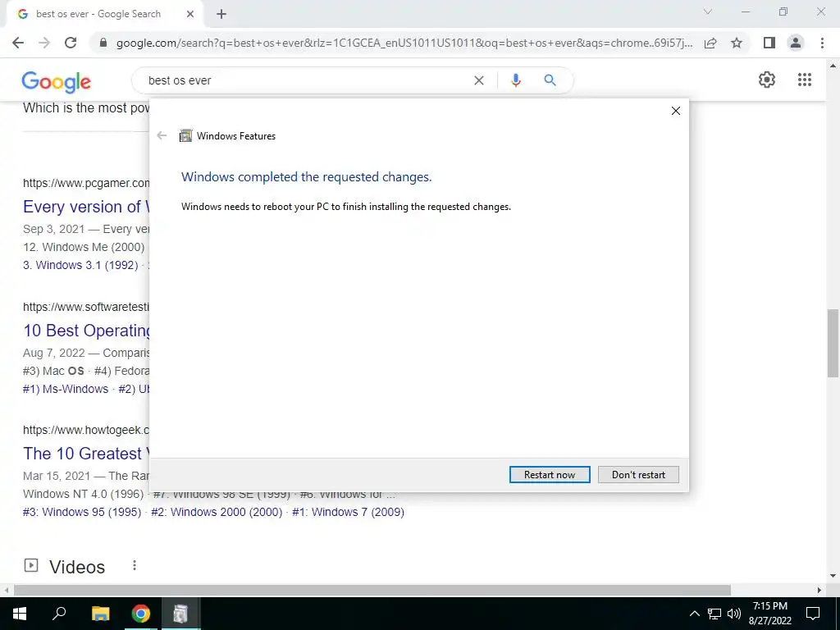Click the scroll right arrow at bottom
This screenshot has width=840, height=630.
[x=819, y=591]
